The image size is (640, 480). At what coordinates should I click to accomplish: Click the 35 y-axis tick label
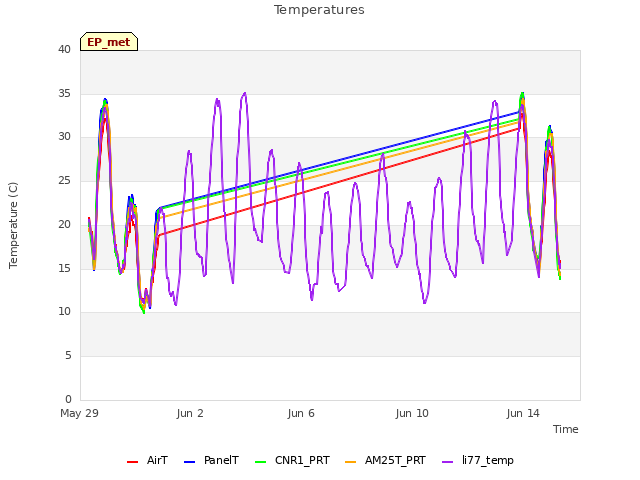coord(64,93)
